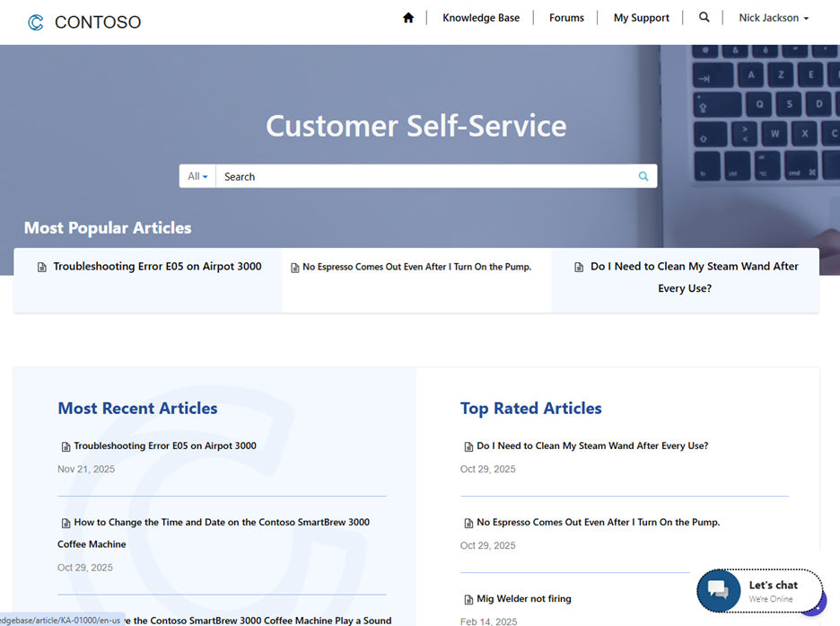Open the navbar search magnifier icon
Image resolution: width=840 pixels, height=626 pixels.
click(704, 17)
